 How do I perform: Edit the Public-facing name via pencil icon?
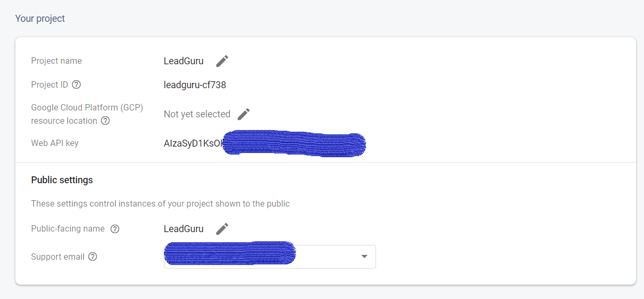222,229
